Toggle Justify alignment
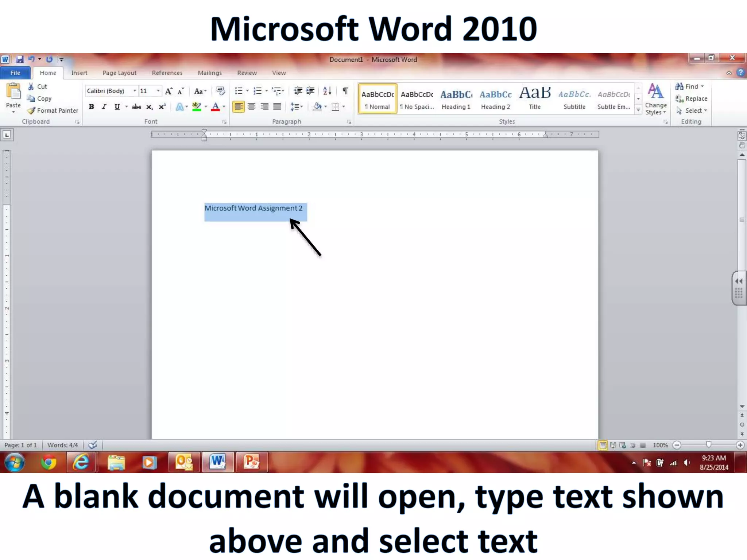747x560 pixels. point(277,107)
